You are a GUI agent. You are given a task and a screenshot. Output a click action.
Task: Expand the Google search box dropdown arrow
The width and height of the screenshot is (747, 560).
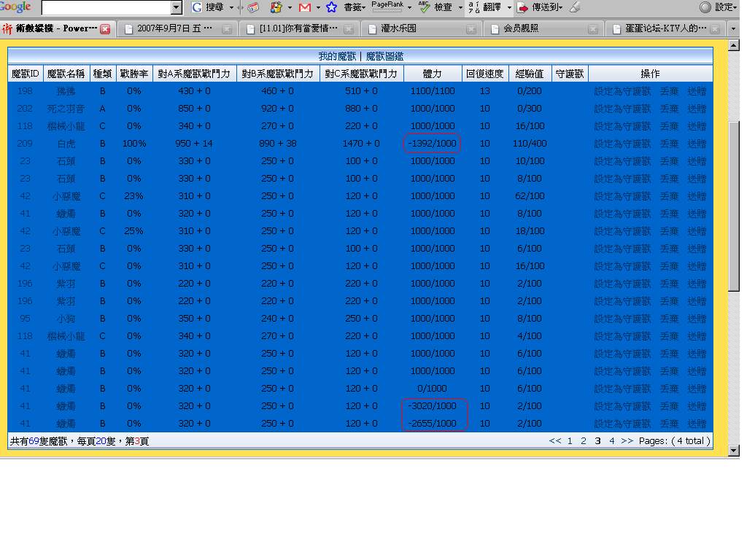(176, 7)
